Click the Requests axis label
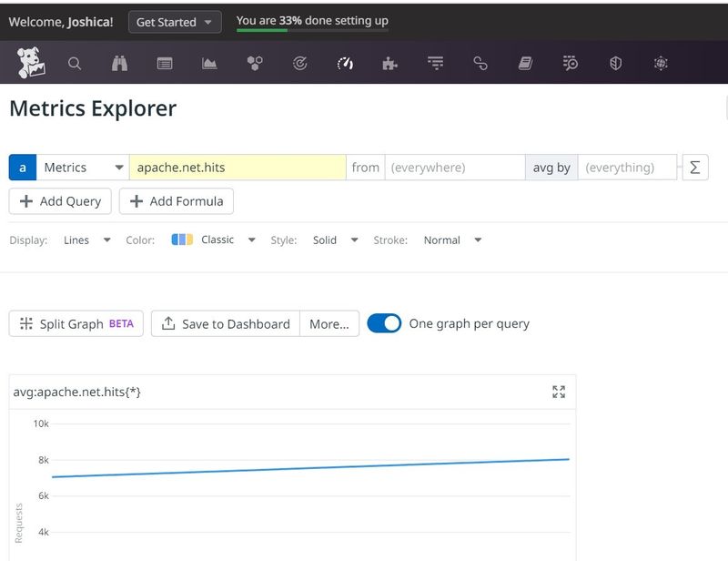Image resolution: width=728 pixels, height=561 pixels. [18, 523]
